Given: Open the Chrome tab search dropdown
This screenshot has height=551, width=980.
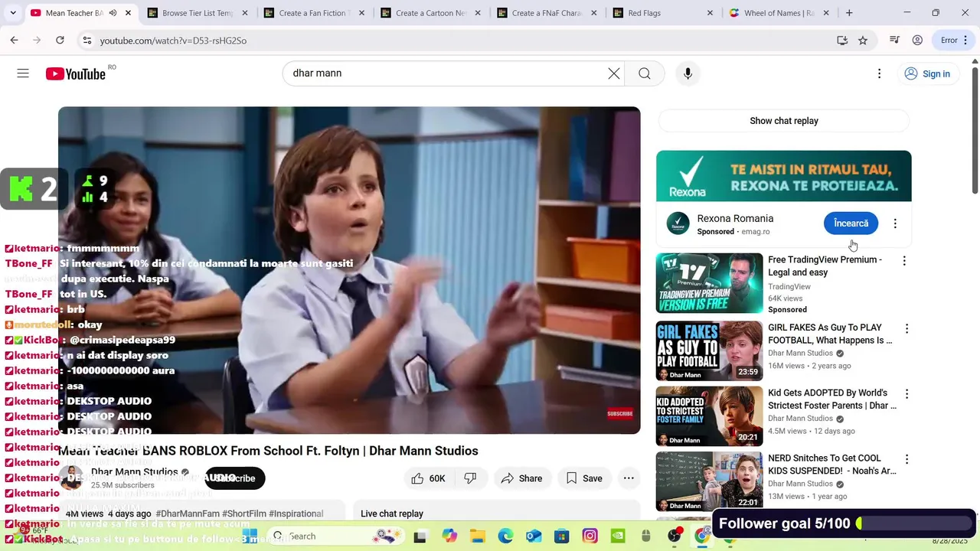Looking at the screenshot, I should (12, 13).
